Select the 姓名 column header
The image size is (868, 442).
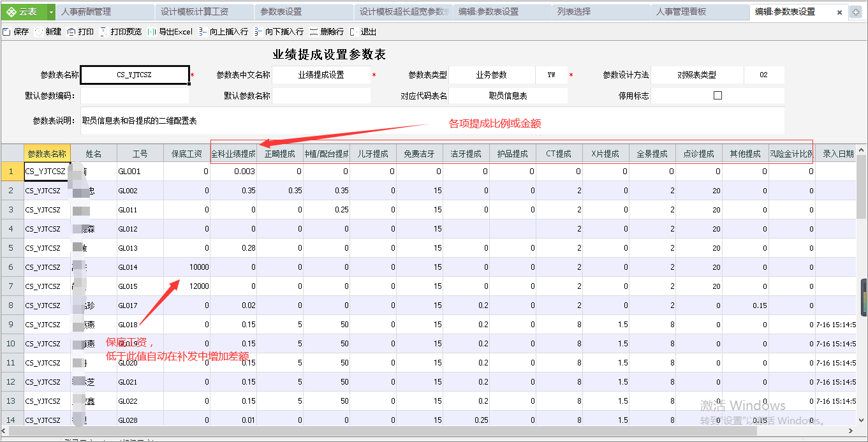(x=94, y=154)
